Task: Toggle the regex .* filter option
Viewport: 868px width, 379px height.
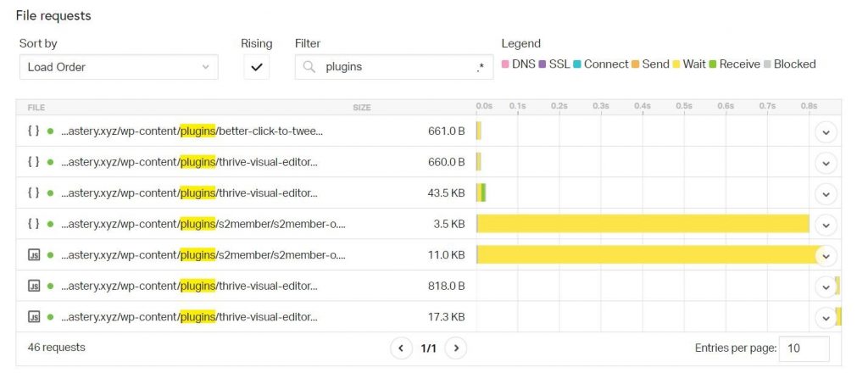Action: click(480, 67)
